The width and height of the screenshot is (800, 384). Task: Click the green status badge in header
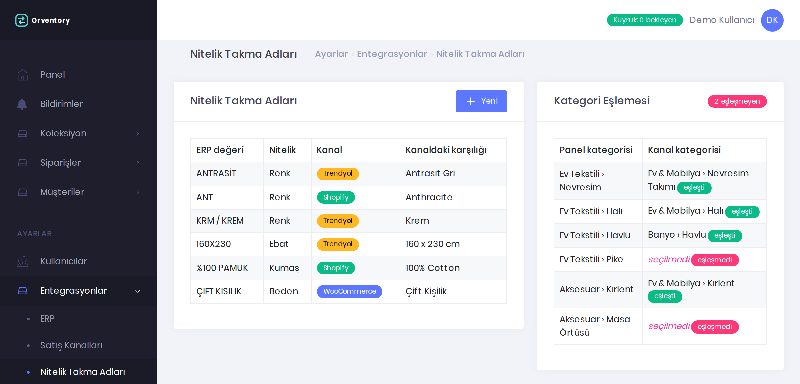tap(645, 20)
